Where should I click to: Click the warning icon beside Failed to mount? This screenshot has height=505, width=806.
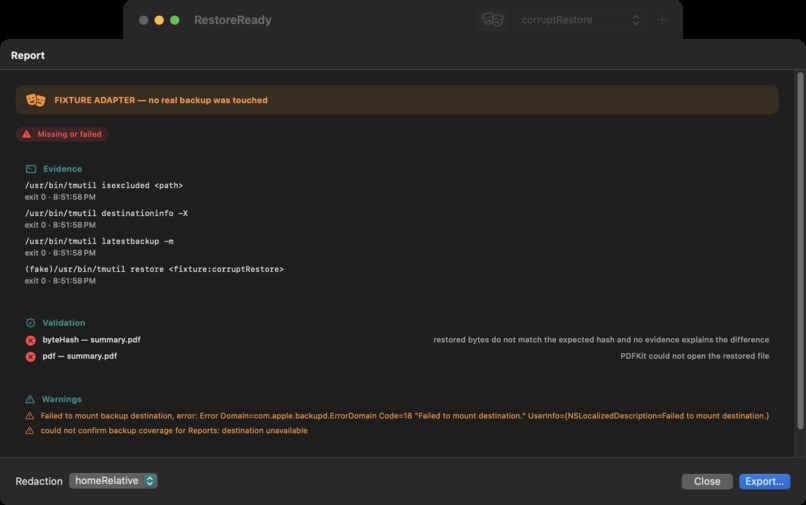(30, 416)
